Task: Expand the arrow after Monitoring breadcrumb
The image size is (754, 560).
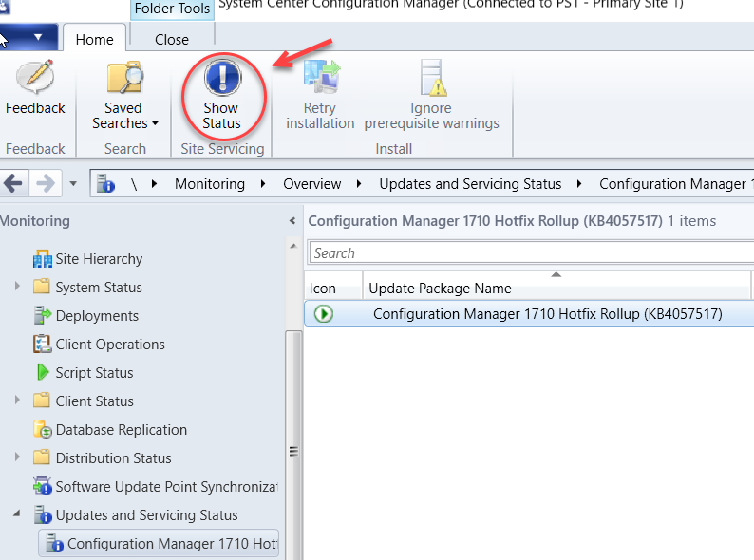Action: point(263,183)
